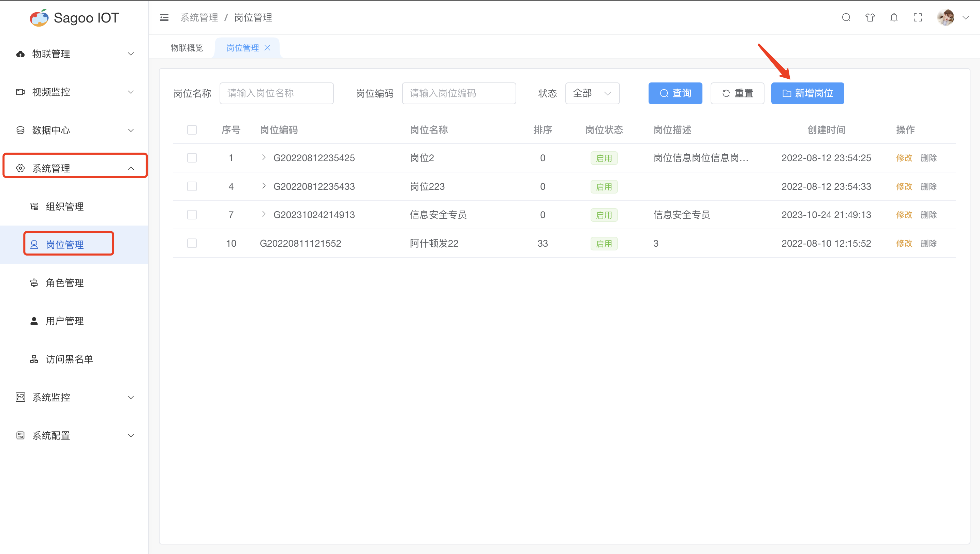Open the theme shirt icon
The height and width of the screenshot is (554, 980).
click(870, 17)
